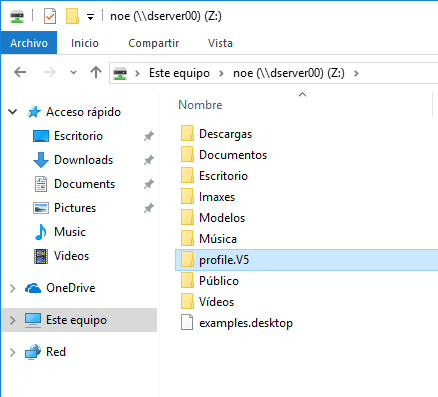Screen dimensions: 438x397
Task: Expand the chevron after Este equipo breadcrumb
Action: pyautogui.click(x=221, y=73)
